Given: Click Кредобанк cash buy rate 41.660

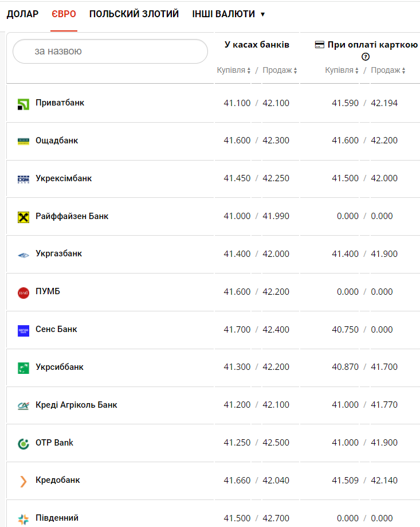Looking at the screenshot, I should (237, 481).
